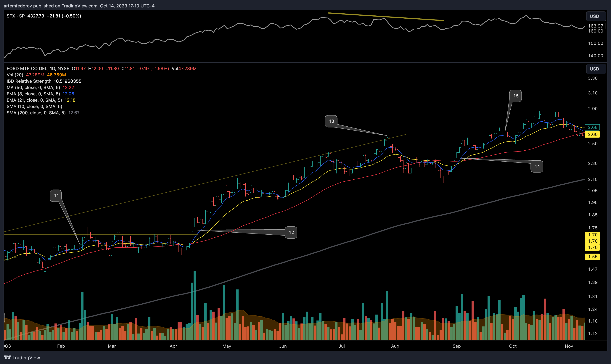611x364 pixels.
Task: Click annotation callout labeled 14
Action: pyautogui.click(x=537, y=166)
